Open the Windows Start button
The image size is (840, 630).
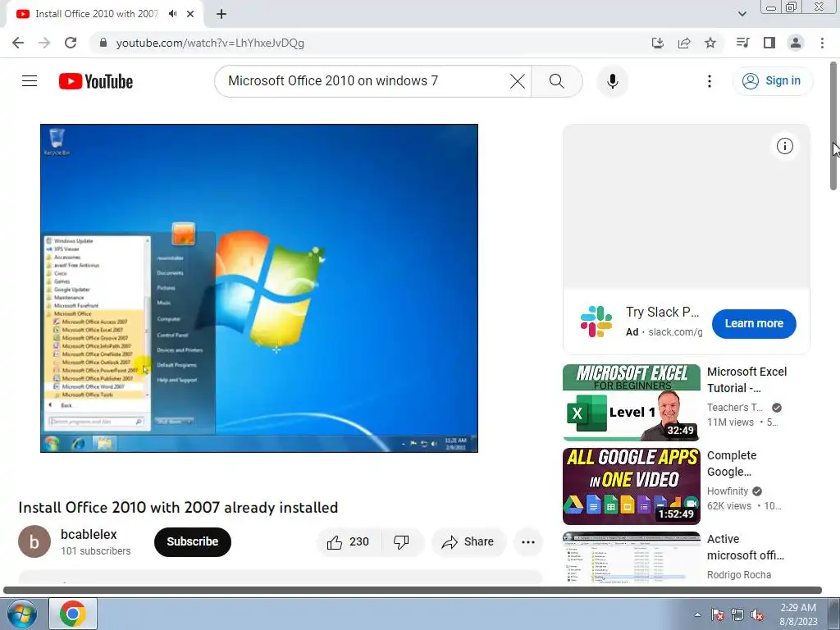coord(22,614)
